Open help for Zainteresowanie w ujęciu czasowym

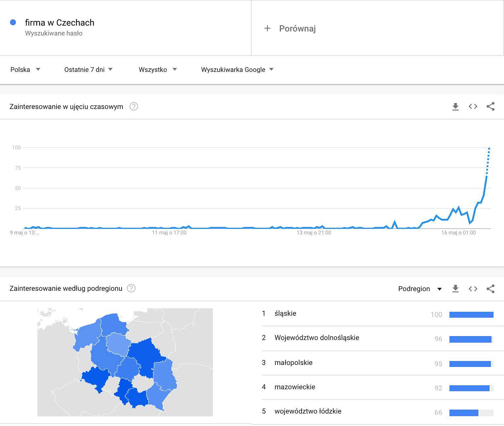point(134,106)
